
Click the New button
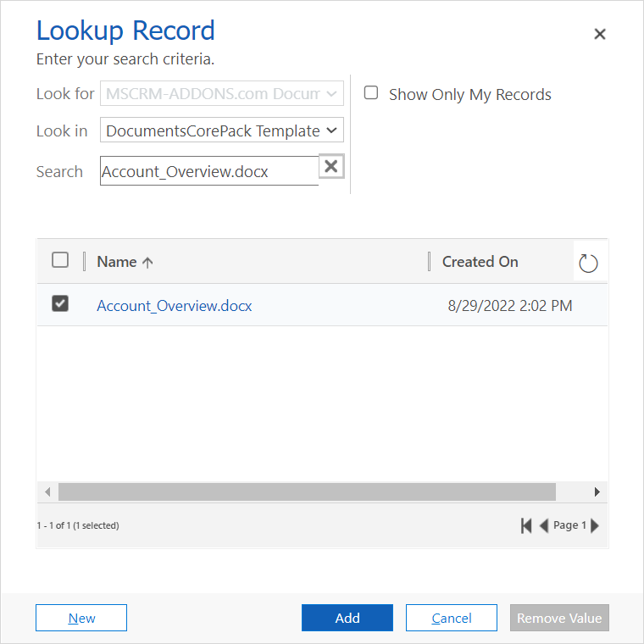[x=81, y=618]
